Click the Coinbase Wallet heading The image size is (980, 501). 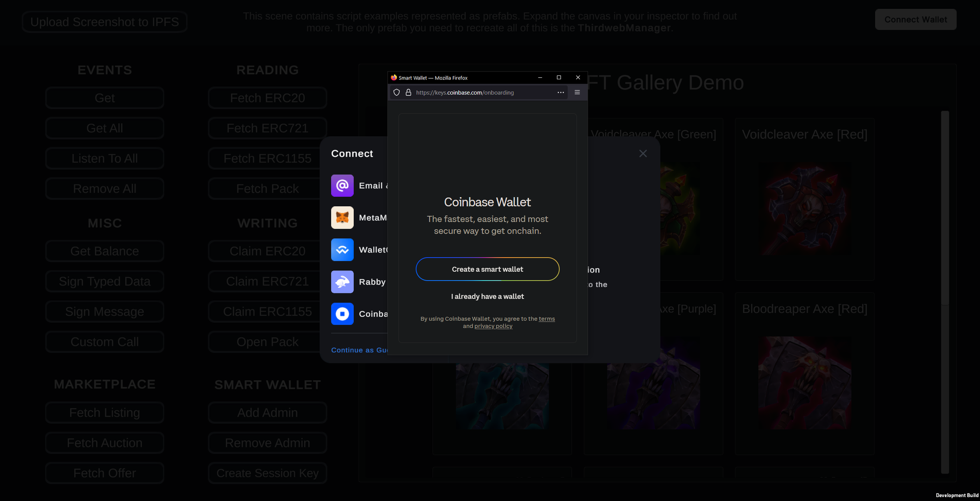click(488, 202)
